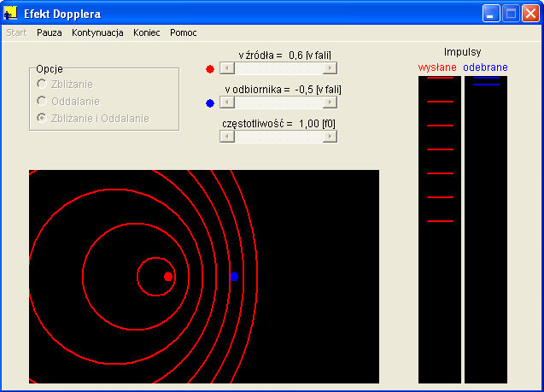Select the Oddalanie radio button
Screen dimensions: 544x392
tap(41, 101)
